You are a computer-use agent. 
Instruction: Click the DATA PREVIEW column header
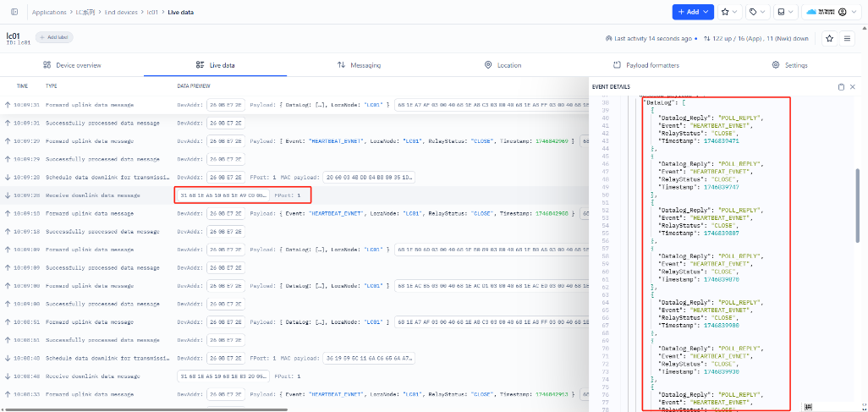click(193, 86)
